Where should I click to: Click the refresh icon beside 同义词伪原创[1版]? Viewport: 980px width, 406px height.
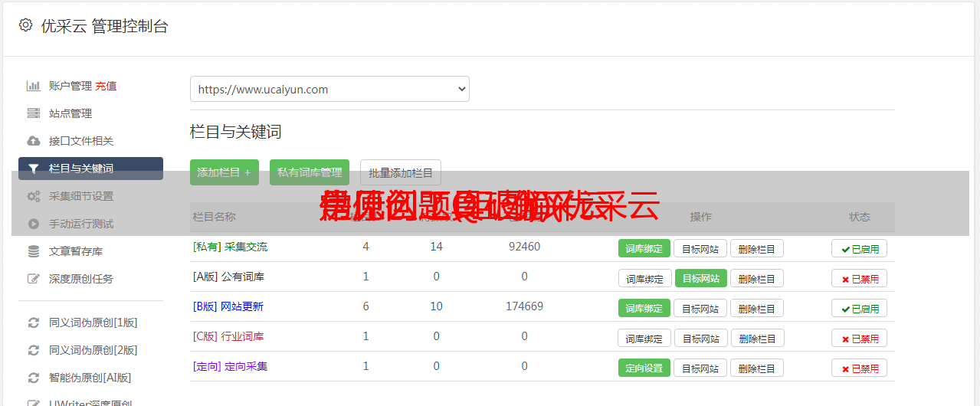click(x=33, y=323)
